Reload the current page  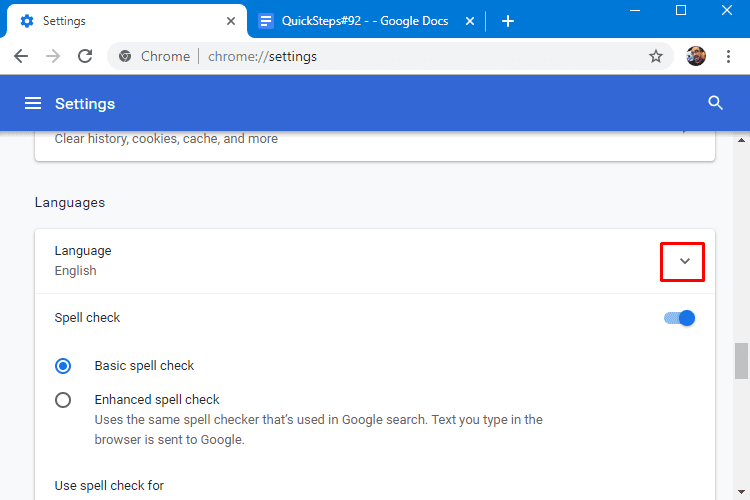(x=85, y=57)
